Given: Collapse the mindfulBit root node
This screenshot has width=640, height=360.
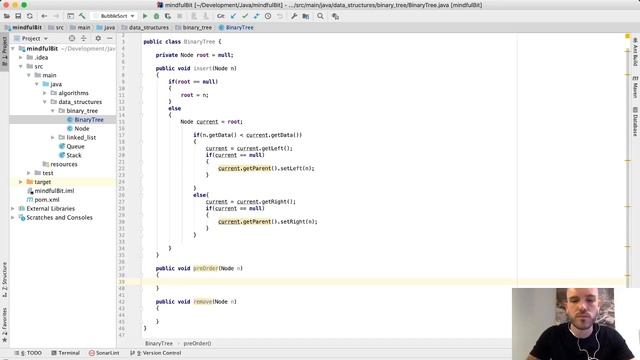Looking at the screenshot, I should pos(13,49).
